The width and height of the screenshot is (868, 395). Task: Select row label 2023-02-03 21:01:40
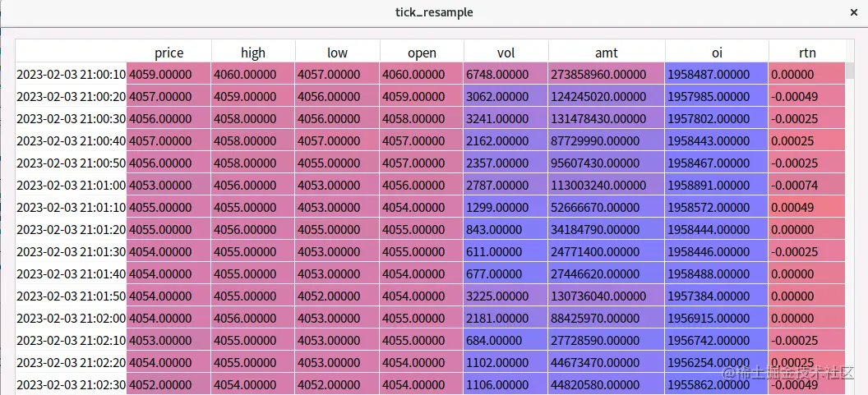[71, 273]
